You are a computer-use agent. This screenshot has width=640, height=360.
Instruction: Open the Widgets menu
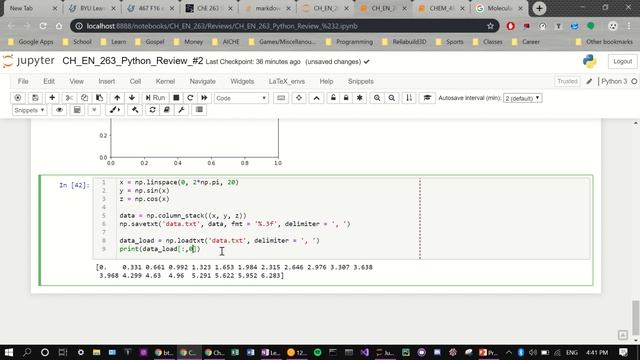(242, 82)
